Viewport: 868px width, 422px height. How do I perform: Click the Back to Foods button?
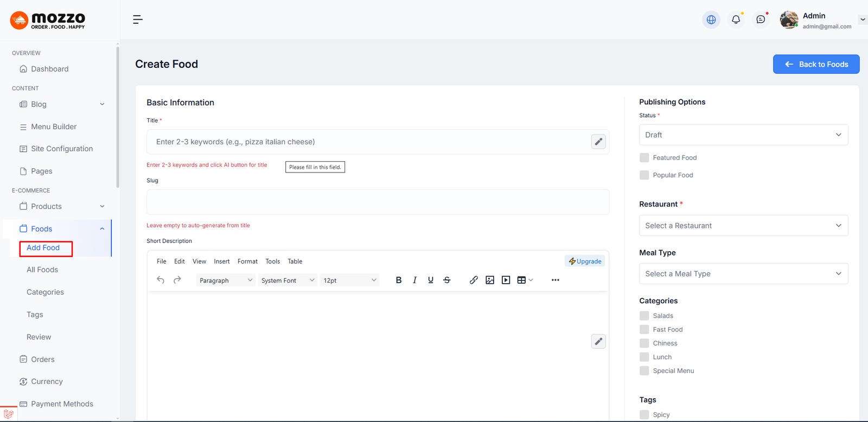(816, 64)
